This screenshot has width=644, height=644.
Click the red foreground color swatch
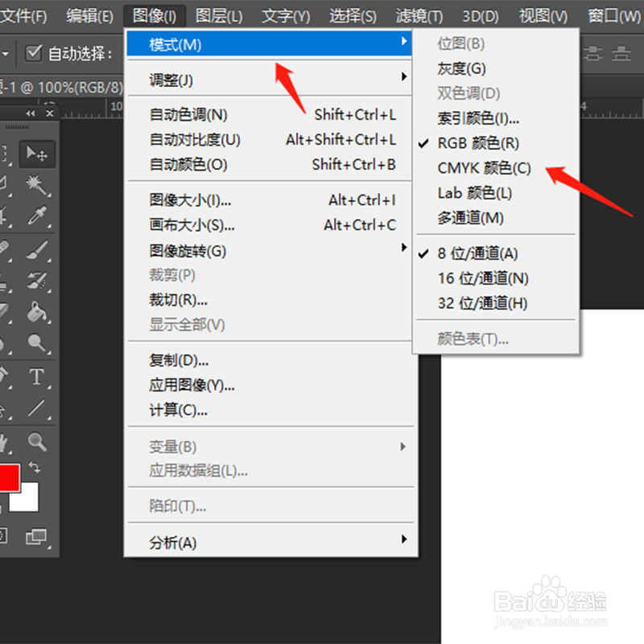coord(10,478)
